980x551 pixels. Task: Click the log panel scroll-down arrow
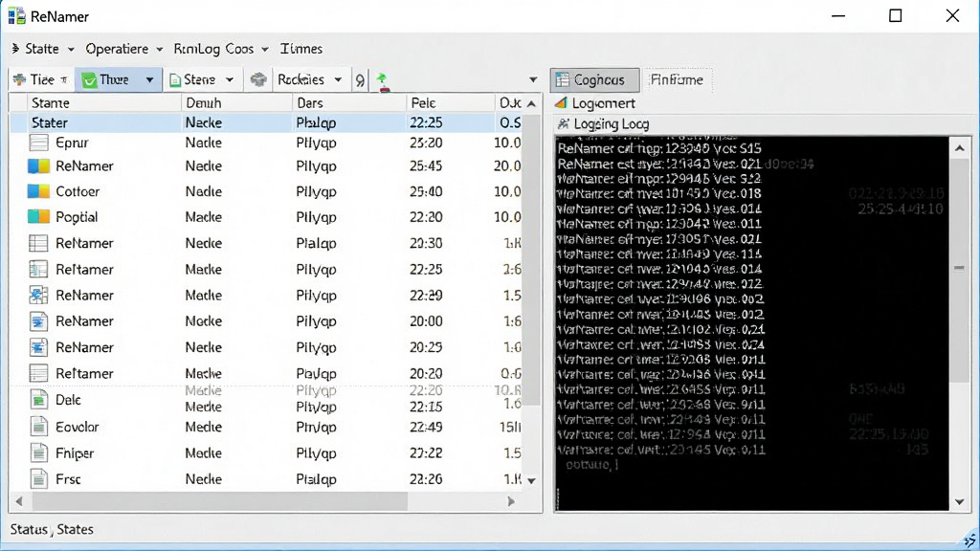960,501
